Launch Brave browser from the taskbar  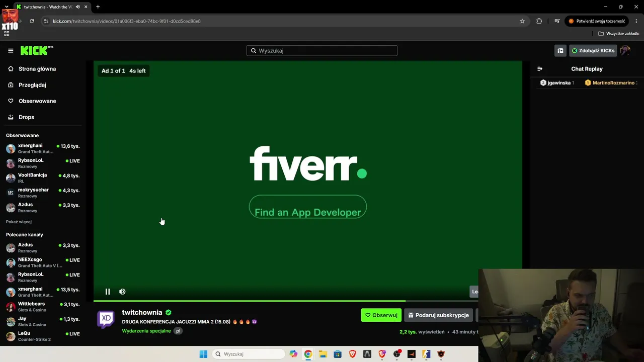[x=352, y=354]
